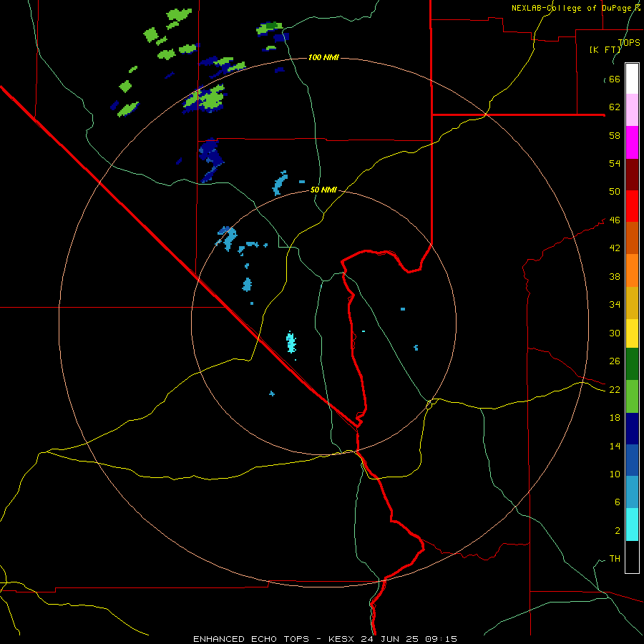Click the ENHANCED ECHO TOPS KESX caption

pos(325,639)
